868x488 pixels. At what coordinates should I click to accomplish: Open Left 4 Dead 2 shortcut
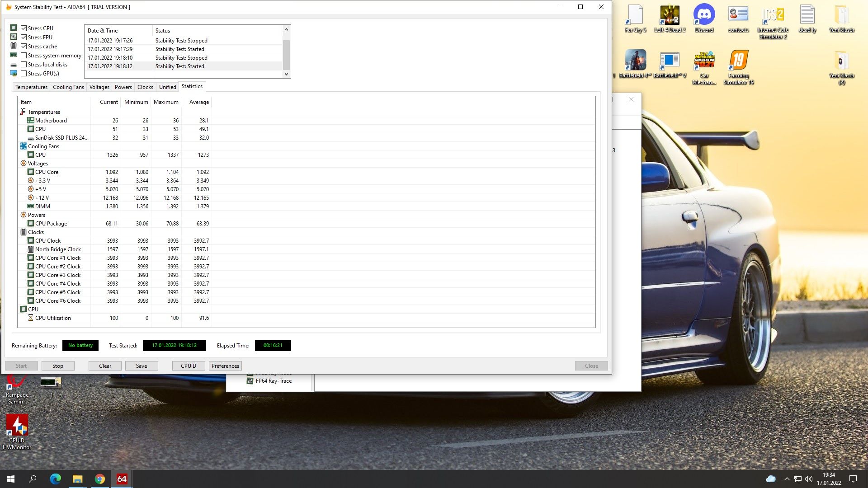tap(670, 16)
